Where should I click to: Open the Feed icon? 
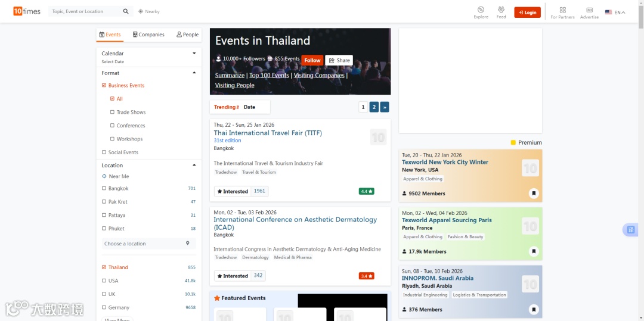point(501,10)
